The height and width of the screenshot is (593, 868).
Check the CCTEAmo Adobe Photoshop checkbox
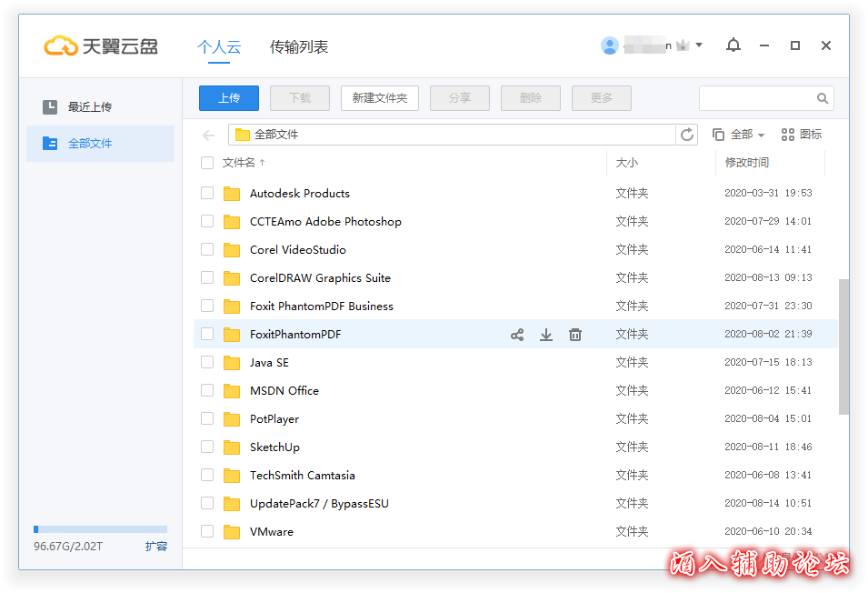pyautogui.click(x=207, y=221)
